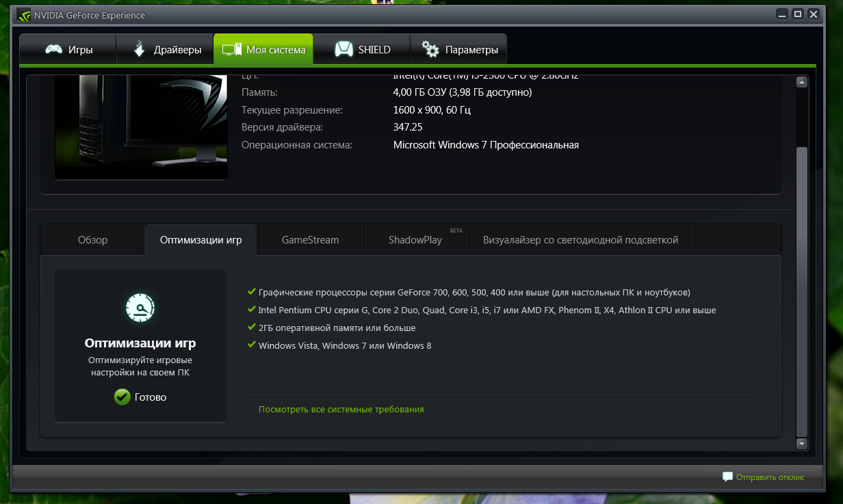Click checkmark beside Windows Vista requirement
The width and height of the screenshot is (843, 504).
pos(252,345)
